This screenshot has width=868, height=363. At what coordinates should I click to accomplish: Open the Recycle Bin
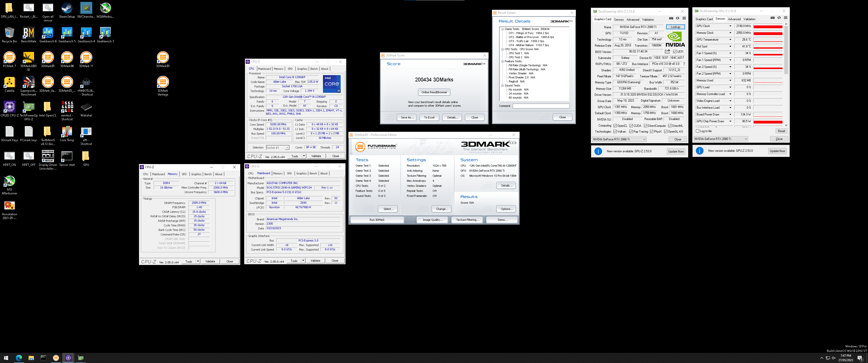tap(9, 35)
